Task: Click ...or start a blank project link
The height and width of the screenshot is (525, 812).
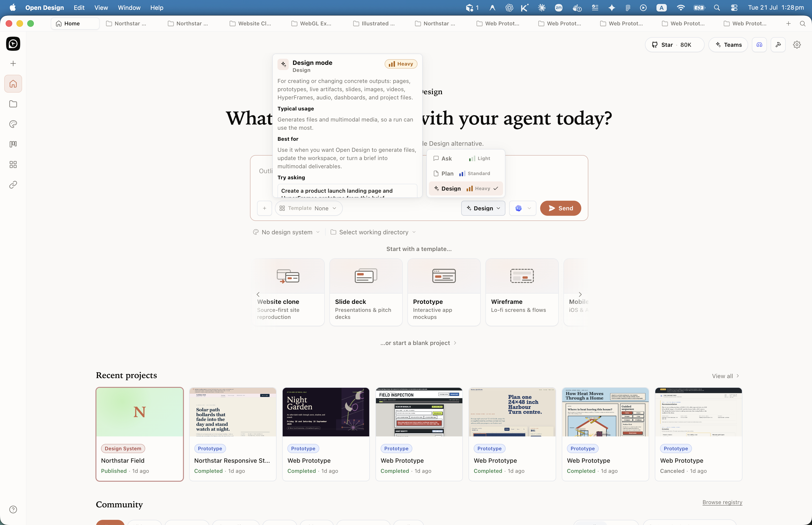Action: click(418, 343)
